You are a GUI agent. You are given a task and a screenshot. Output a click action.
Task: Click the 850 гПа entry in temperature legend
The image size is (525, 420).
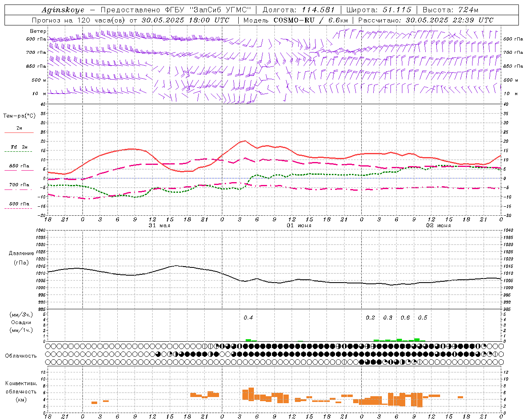[19, 166]
